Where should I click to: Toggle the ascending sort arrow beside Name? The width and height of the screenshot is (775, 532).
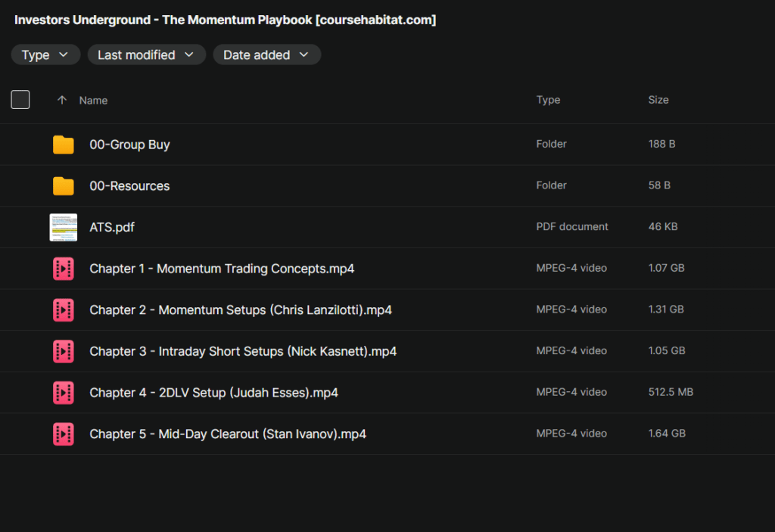62,100
